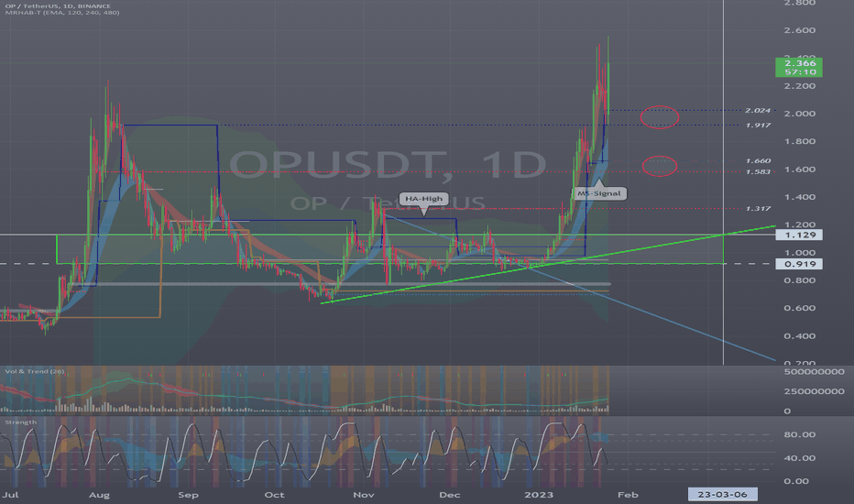This screenshot has width=854, height=504.
Task: Click 2023 on the time axis
Action: (539, 495)
